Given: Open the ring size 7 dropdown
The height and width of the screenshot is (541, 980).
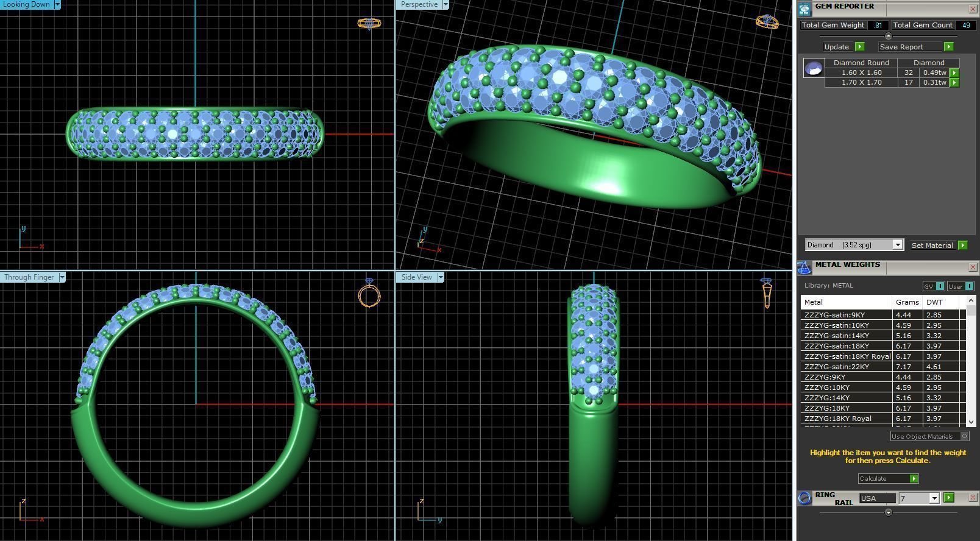Looking at the screenshot, I should [934, 498].
